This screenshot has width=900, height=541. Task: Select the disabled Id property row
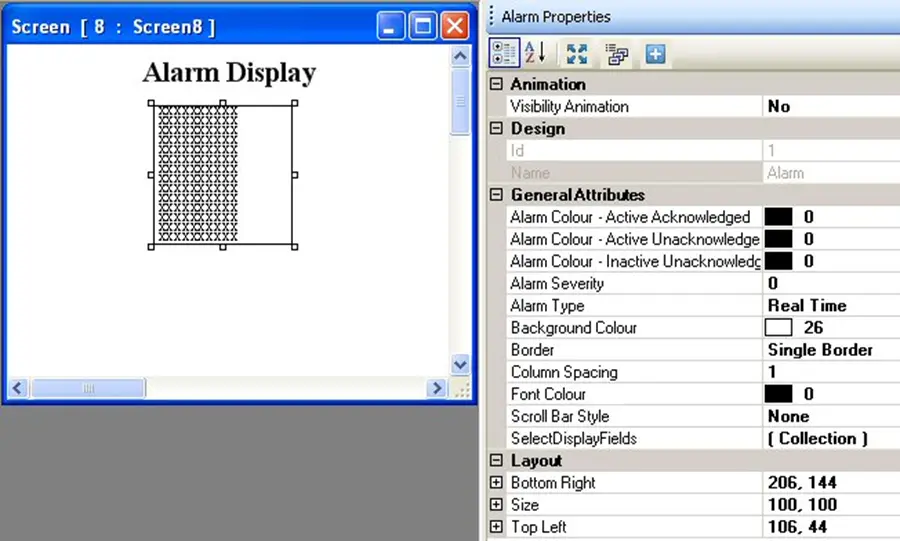pos(704,150)
